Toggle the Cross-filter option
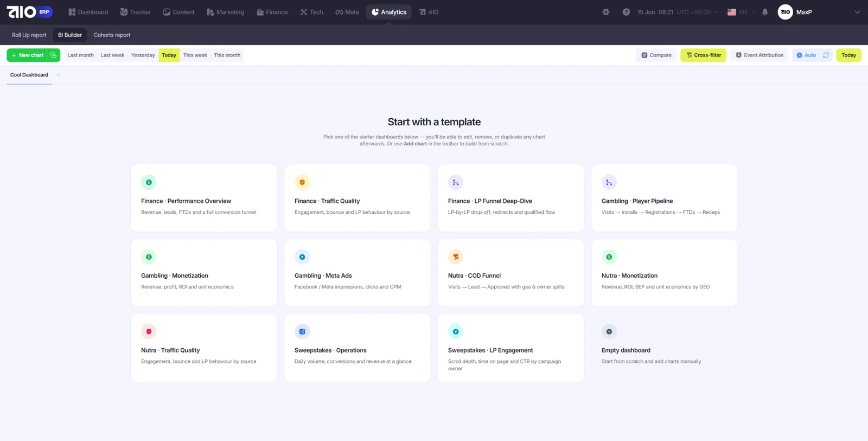Viewport: 868px width, 441px height. tap(704, 55)
